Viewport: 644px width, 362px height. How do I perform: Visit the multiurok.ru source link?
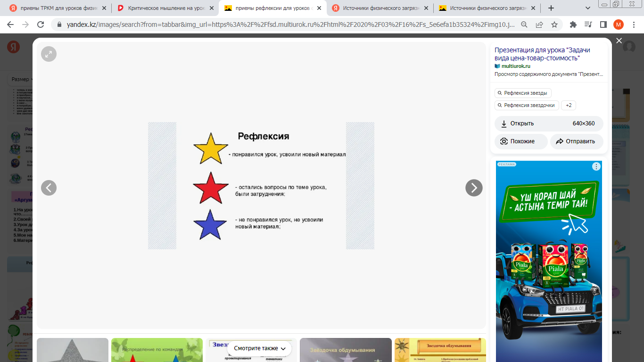tap(515, 66)
